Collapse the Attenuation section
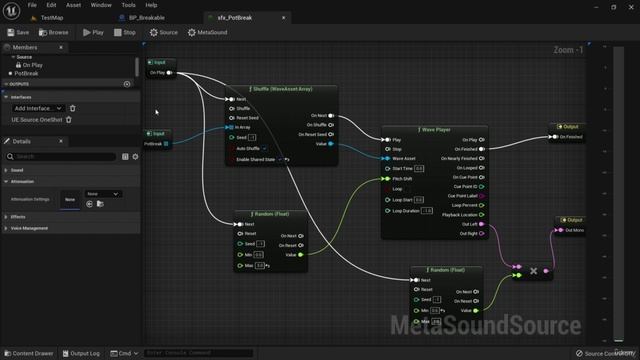This screenshot has width=640, height=360. 6,181
